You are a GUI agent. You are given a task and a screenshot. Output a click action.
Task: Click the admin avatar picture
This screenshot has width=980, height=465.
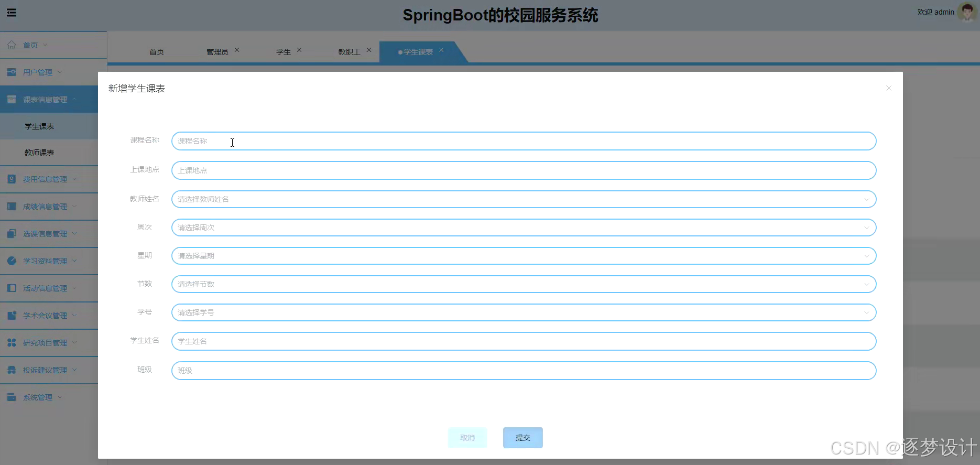pyautogui.click(x=967, y=12)
